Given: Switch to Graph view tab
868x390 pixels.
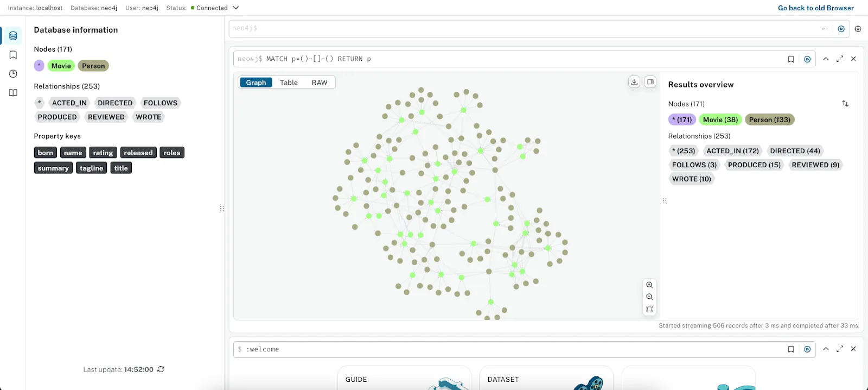Looking at the screenshot, I should click(256, 83).
